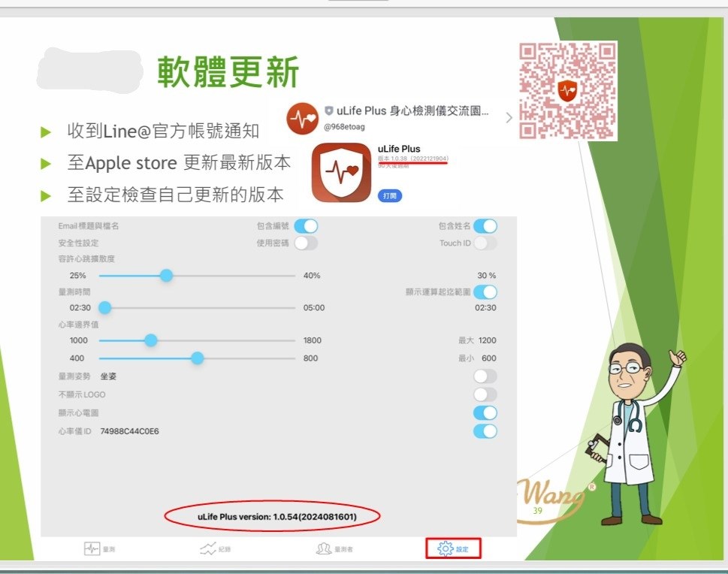Open the QR code image

click(568, 91)
